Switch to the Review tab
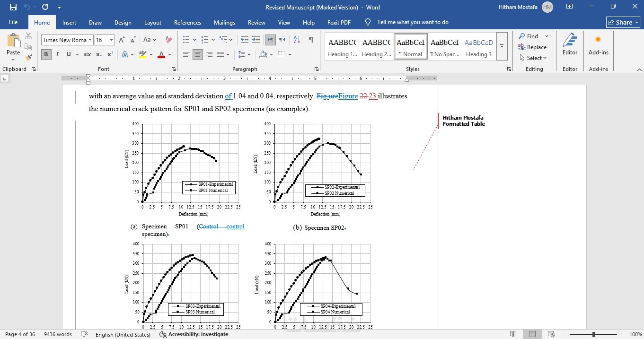This screenshot has width=644, height=339. pos(256,22)
